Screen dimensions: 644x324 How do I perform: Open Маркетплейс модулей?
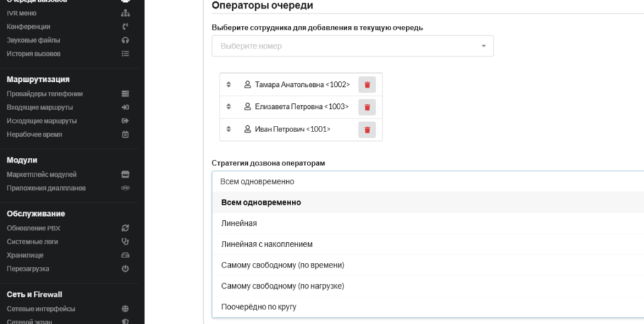point(42,174)
